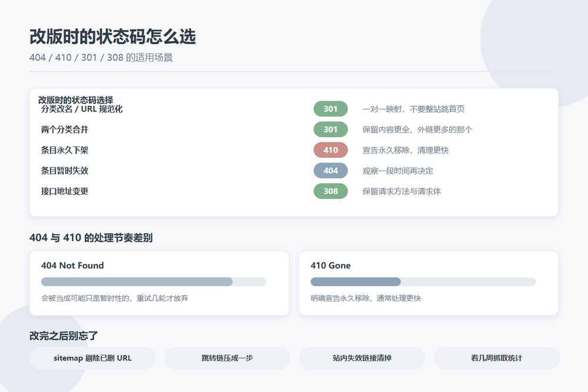
Task: Select the row 两个分类合并
Action: [x=293, y=129]
